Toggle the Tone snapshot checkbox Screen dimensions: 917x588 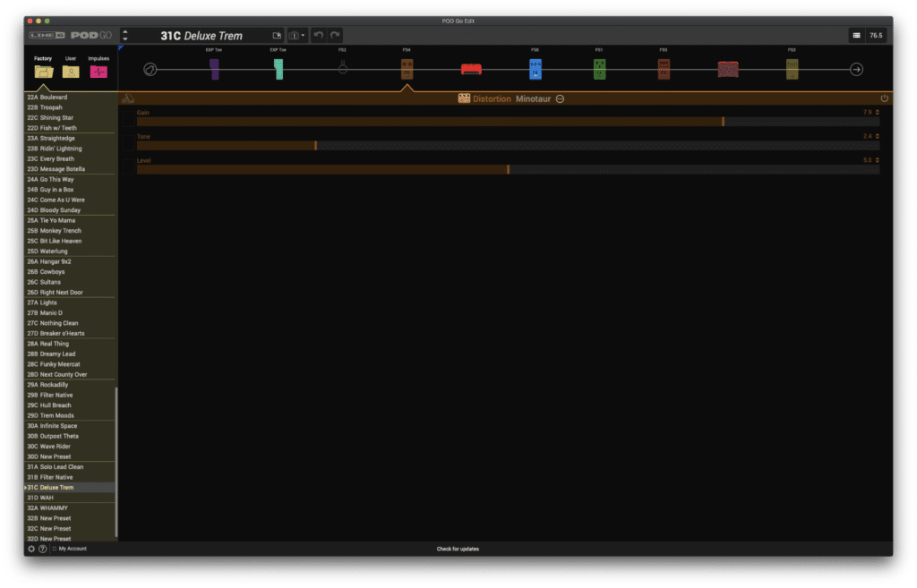(128, 145)
